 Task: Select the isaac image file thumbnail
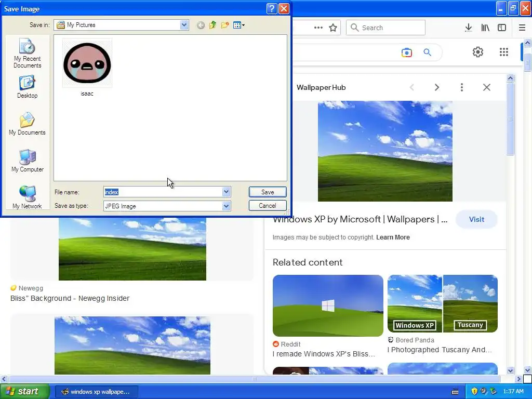pos(87,63)
